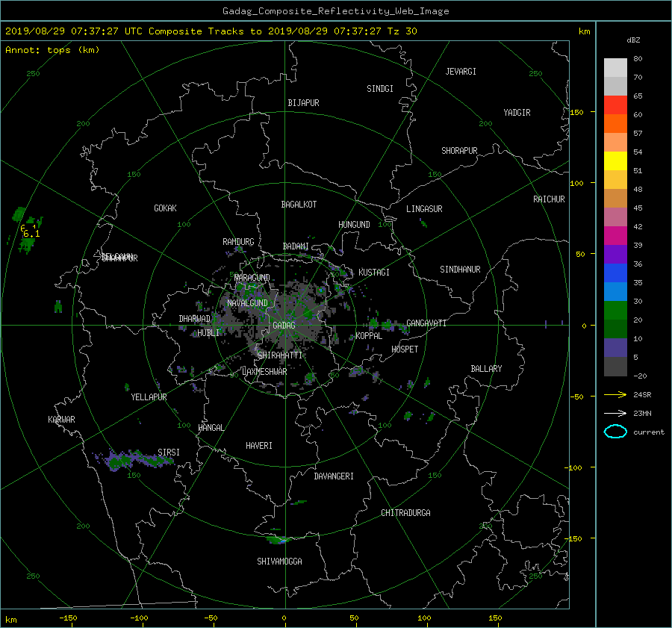Screen dimensions: 672x628
Task: Click the SINDGI label
Action: pyautogui.click(x=380, y=89)
